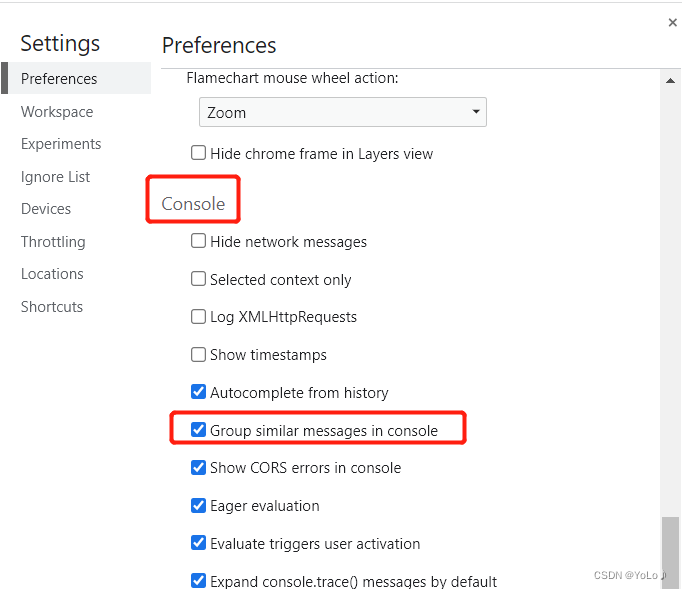
Task: Disable Group similar messages in console
Action: 199,430
